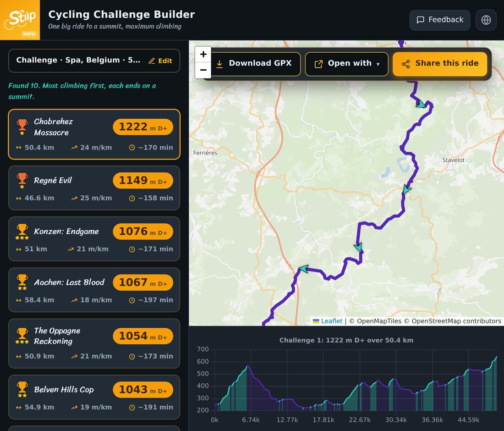Click the Aachen: Last Blood trophy icon
504x431 pixels.
(x=22, y=282)
